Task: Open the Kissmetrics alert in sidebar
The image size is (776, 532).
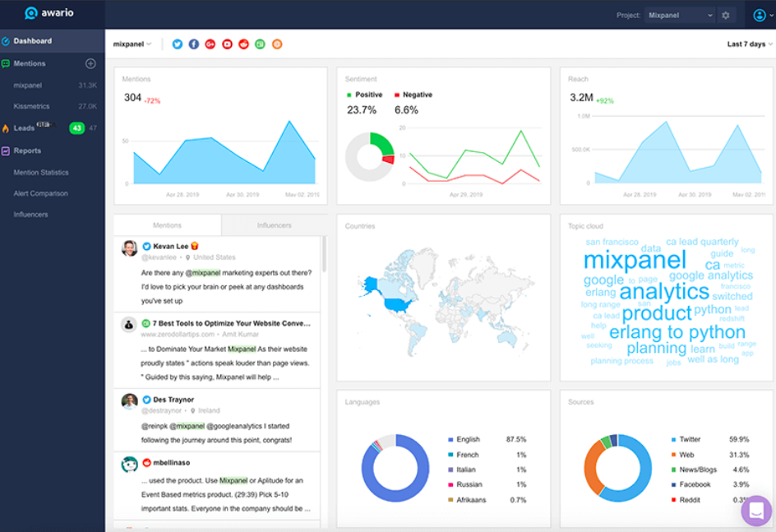Action: 31,106
